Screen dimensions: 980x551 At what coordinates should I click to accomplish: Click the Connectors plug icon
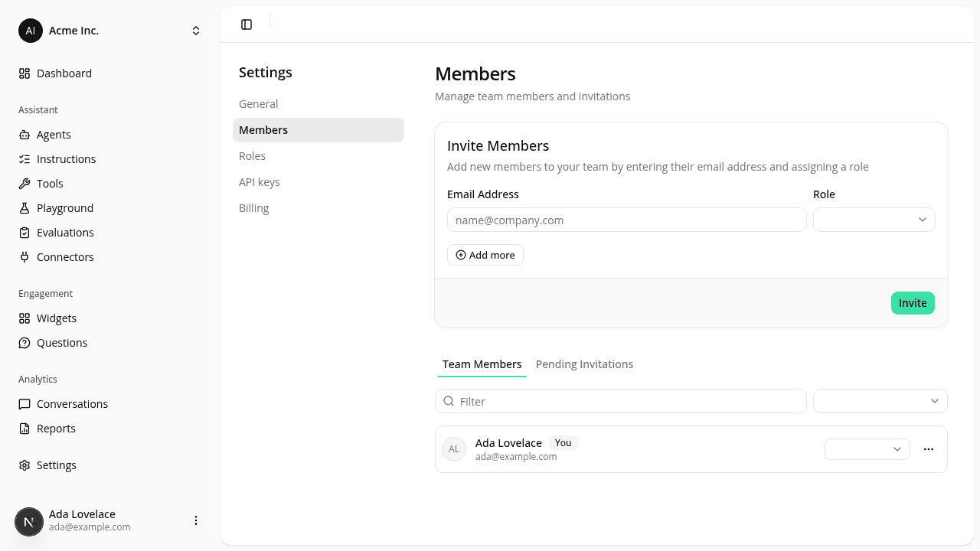24,257
